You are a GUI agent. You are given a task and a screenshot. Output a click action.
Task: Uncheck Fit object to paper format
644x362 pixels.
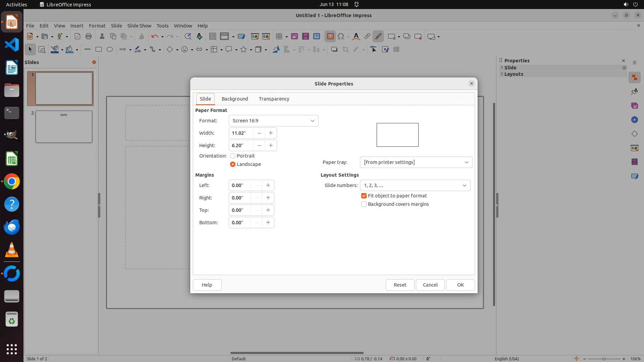pyautogui.click(x=364, y=196)
